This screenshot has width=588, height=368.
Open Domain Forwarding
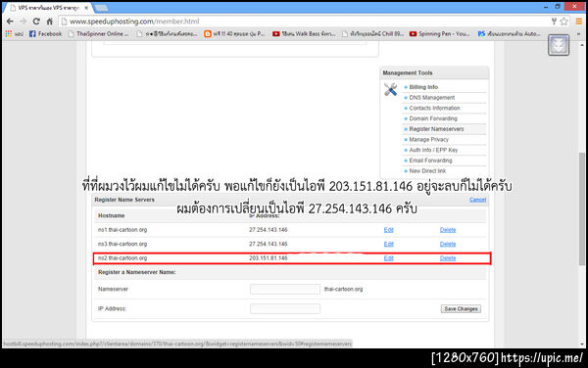tap(433, 118)
